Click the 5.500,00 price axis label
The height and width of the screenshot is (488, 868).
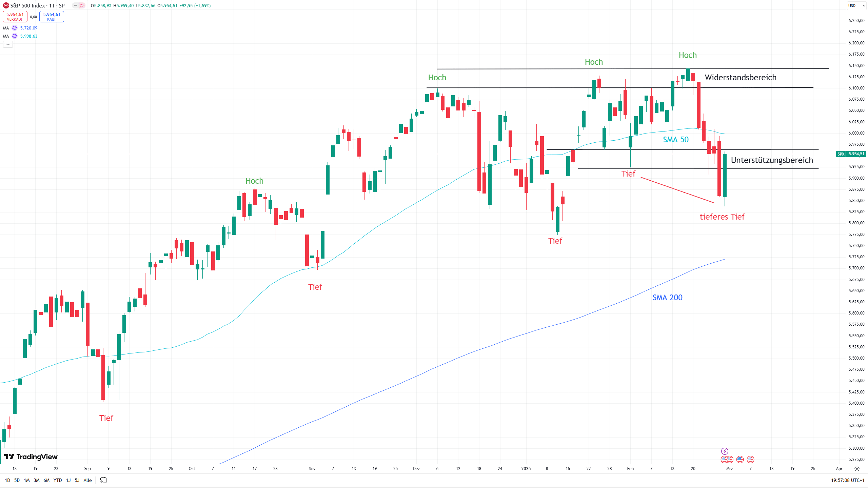[x=856, y=358]
